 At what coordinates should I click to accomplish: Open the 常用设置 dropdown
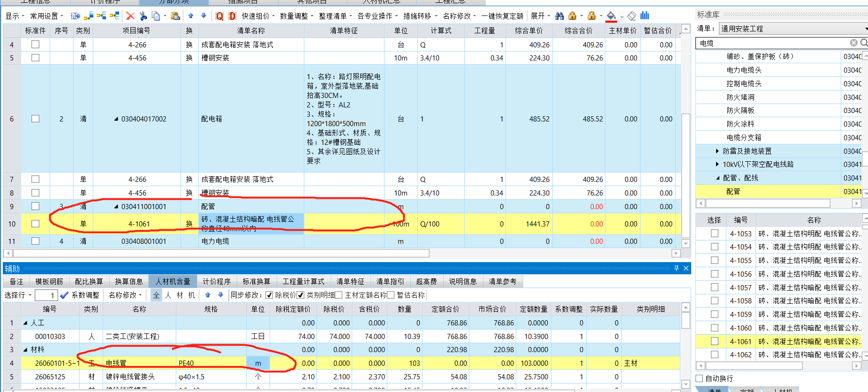(46, 16)
